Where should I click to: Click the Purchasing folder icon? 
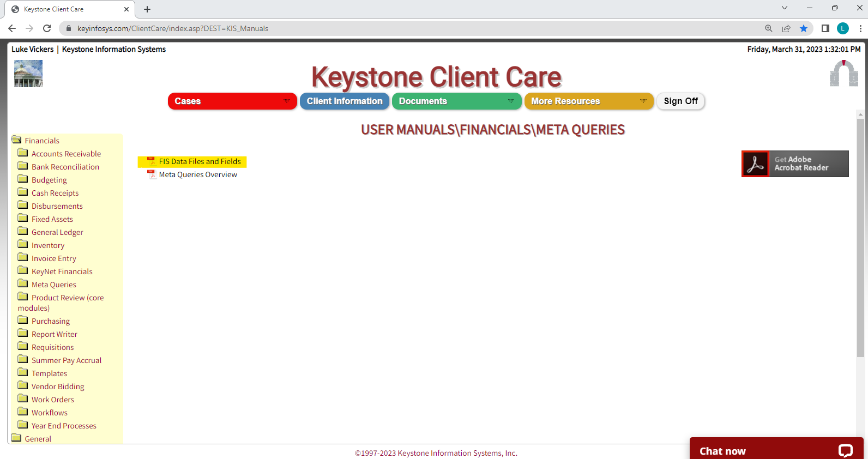click(23, 321)
